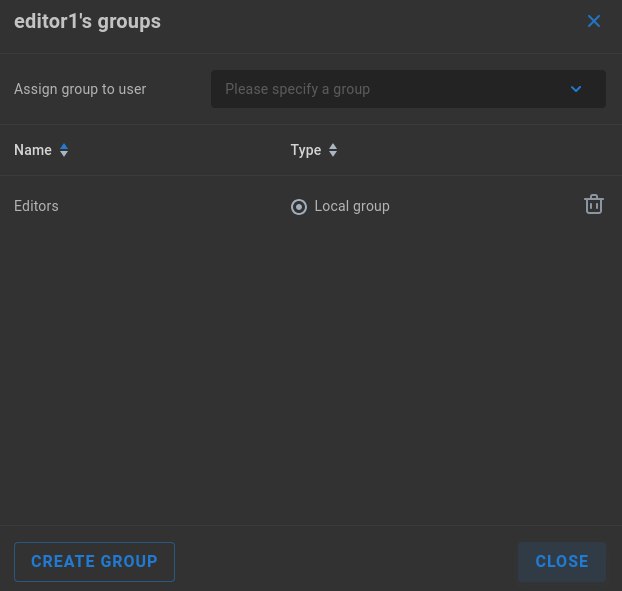The height and width of the screenshot is (591, 622).
Task: Select the Editors group name
Action: point(36,206)
